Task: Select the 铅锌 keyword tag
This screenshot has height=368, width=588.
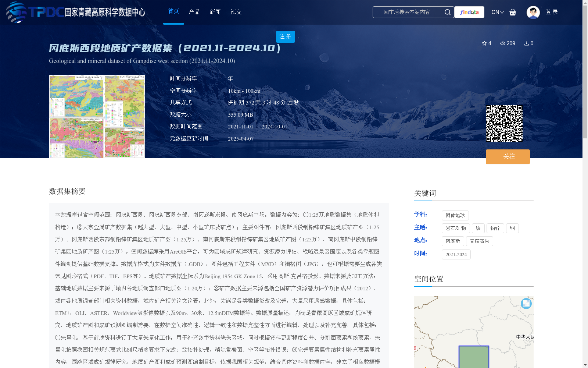Action: [495, 229]
